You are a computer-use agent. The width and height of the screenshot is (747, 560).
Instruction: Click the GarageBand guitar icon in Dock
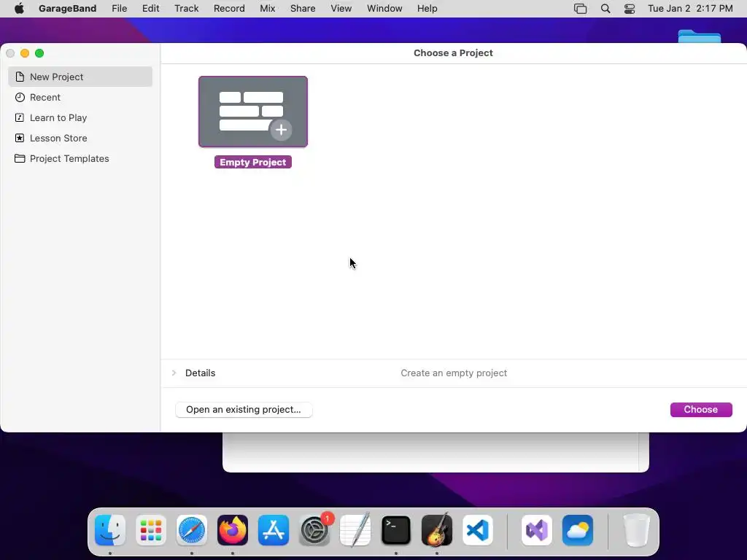437,530
